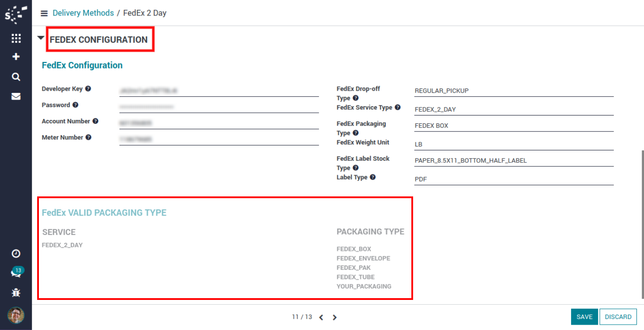644x330 pixels.
Task: Click the FEDEX_ENVELOPE packaging entry
Action: coord(363,258)
